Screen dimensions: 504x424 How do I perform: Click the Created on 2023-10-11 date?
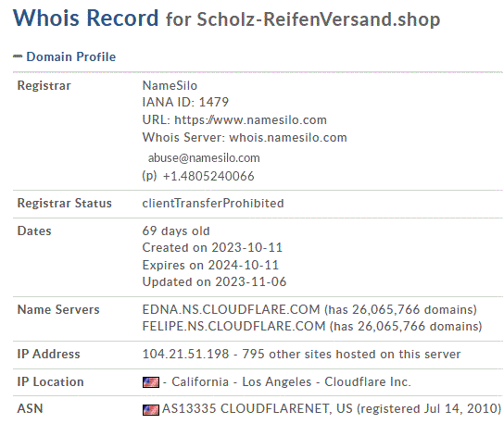212,247
